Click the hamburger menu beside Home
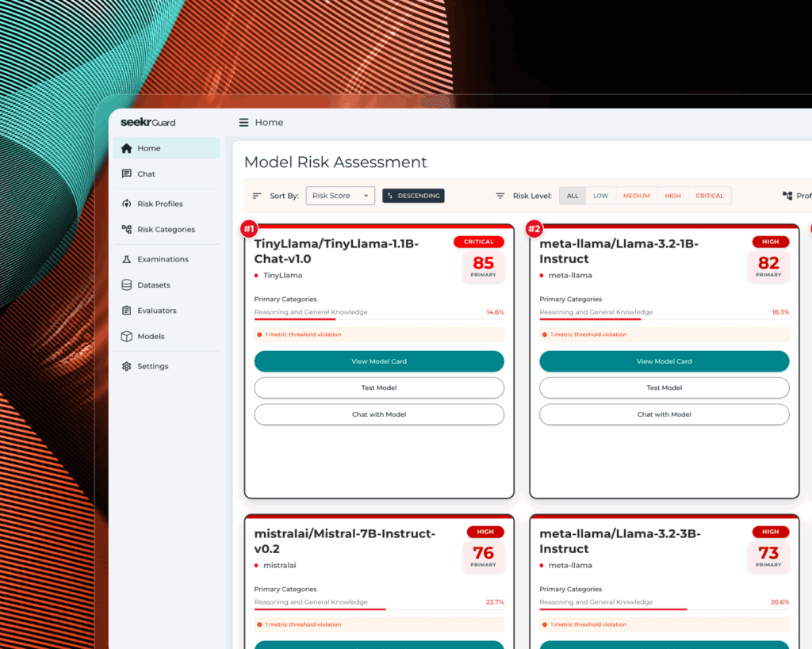 pyautogui.click(x=243, y=122)
